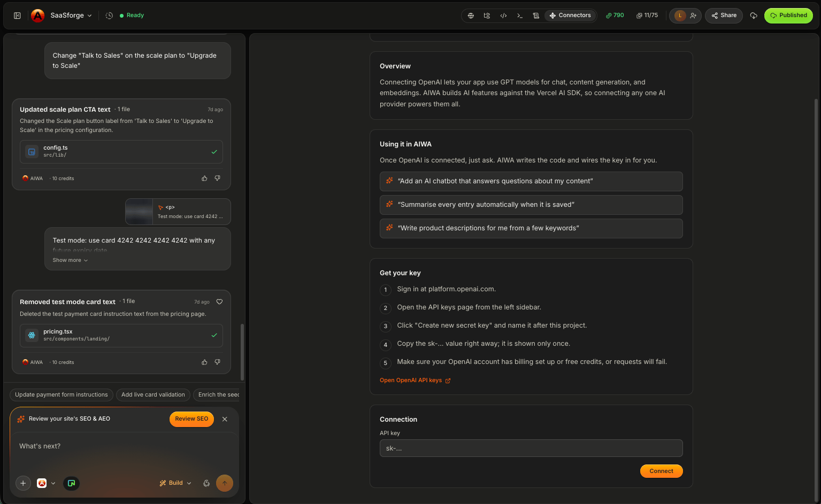
Task: Open the Build mode dropdown
Action: (x=175, y=483)
